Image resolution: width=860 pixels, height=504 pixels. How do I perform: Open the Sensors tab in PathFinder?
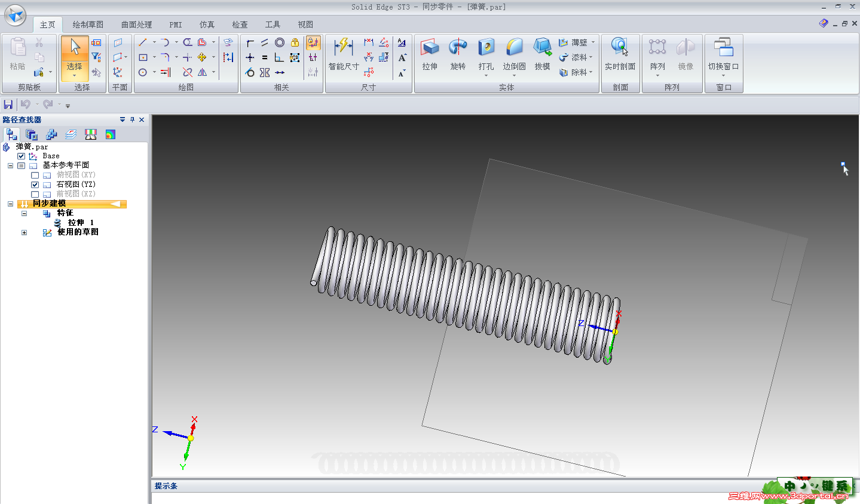[90, 134]
